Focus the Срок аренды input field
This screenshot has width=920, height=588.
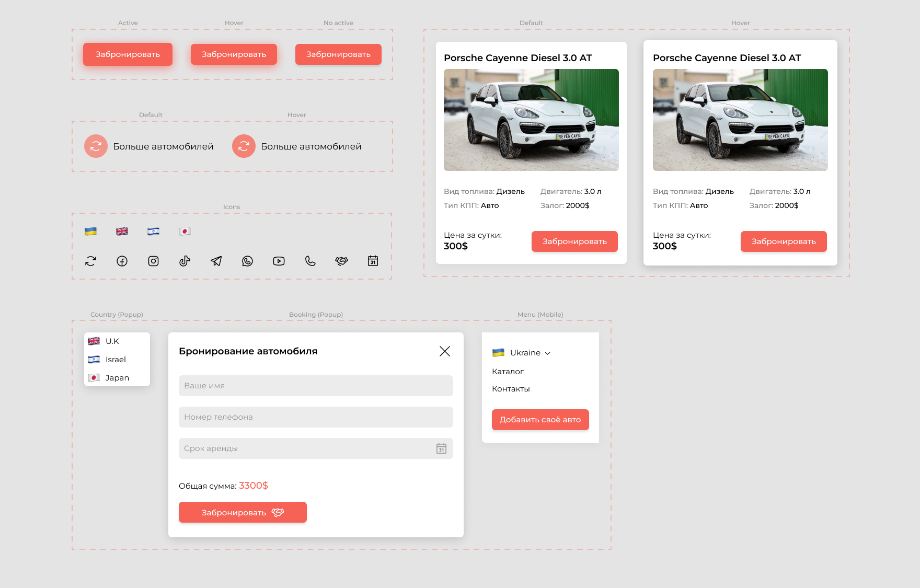pos(316,448)
